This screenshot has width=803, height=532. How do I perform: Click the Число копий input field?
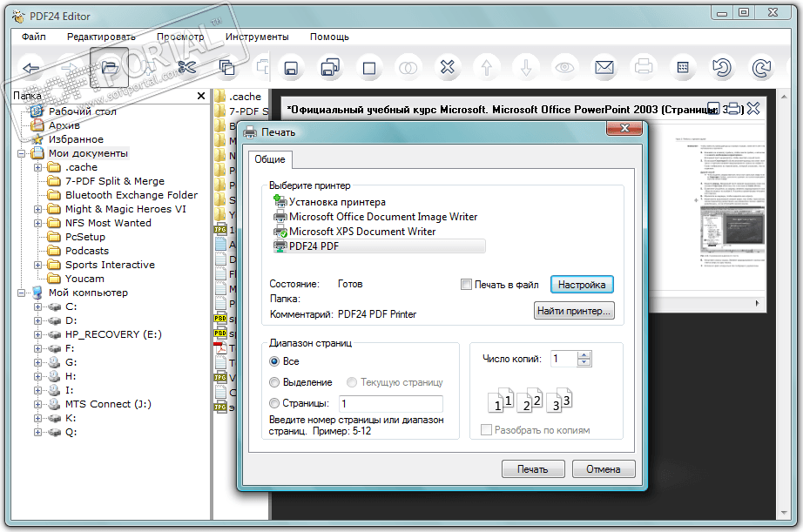click(x=563, y=359)
